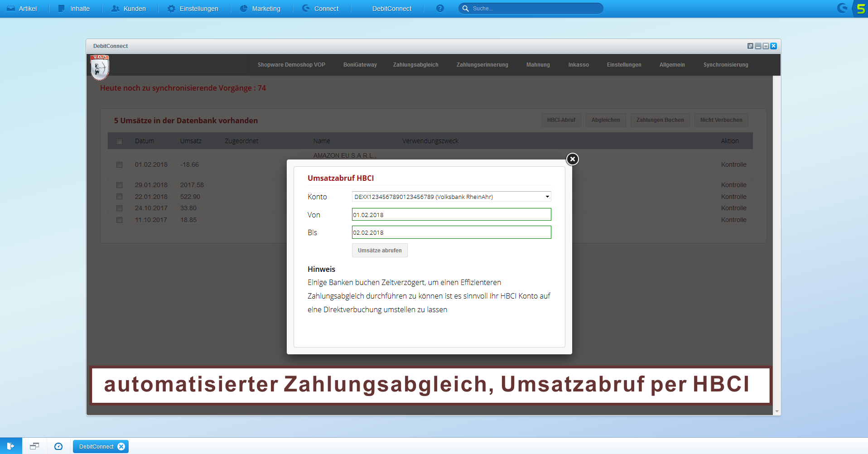The width and height of the screenshot is (868, 454).
Task: Click Kontrolle for the 29.01.2018 row
Action: coord(733,185)
